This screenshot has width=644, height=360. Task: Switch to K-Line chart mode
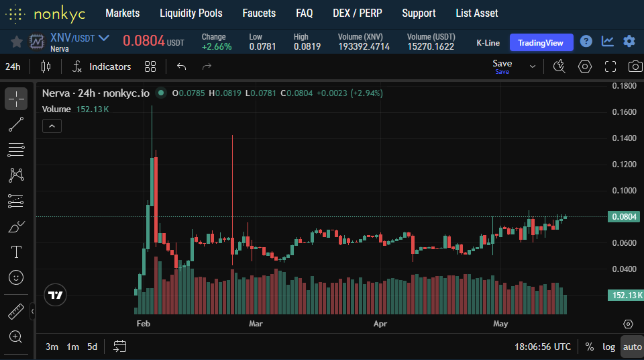click(x=488, y=43)
